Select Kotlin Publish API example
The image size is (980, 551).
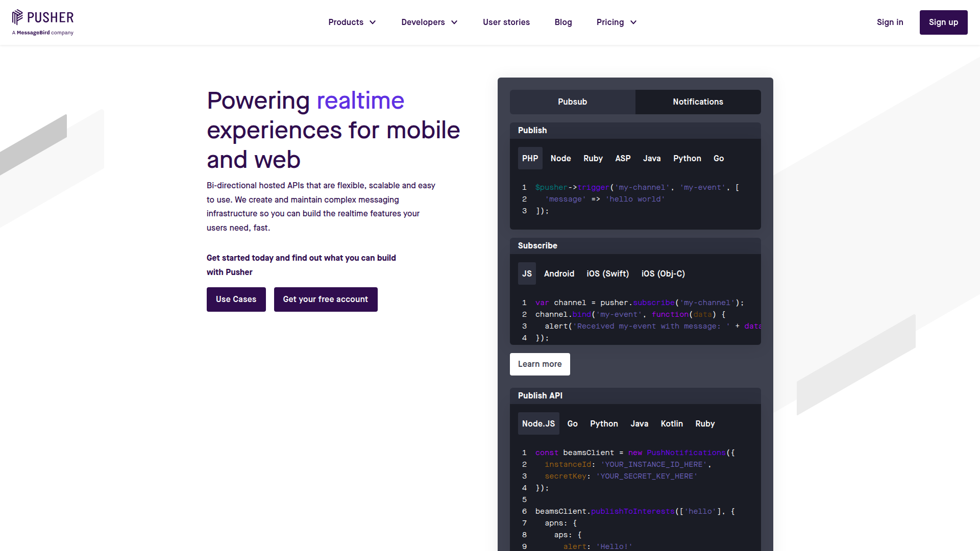(x=672, y=423)
